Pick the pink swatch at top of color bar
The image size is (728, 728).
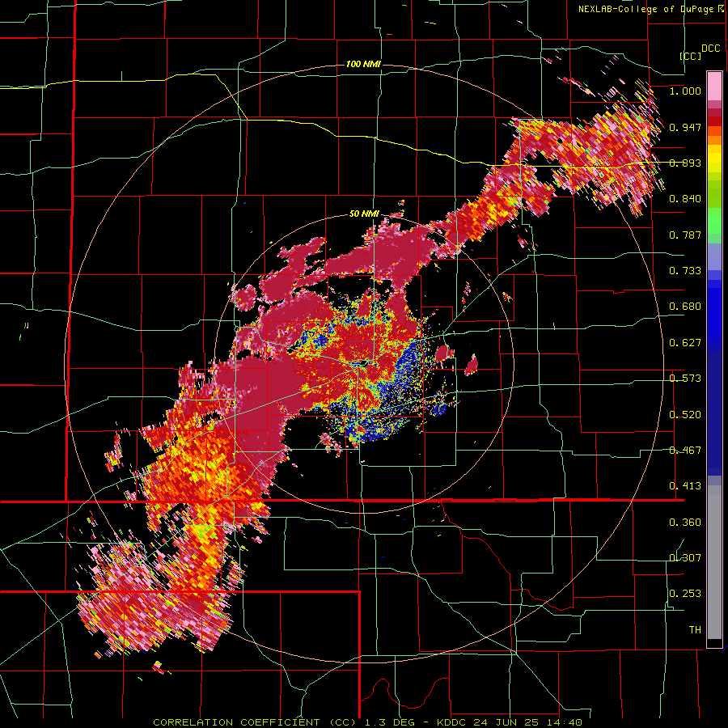[714, 86]
